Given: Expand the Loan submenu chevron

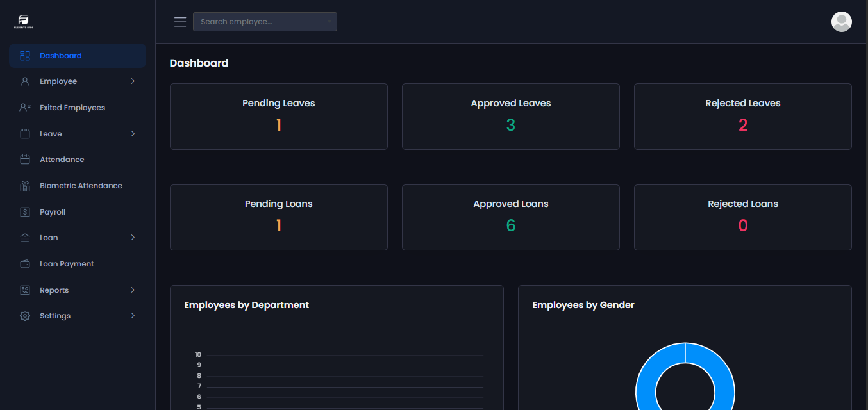Looking at the screenshot, I should click(x=133, y=238).
